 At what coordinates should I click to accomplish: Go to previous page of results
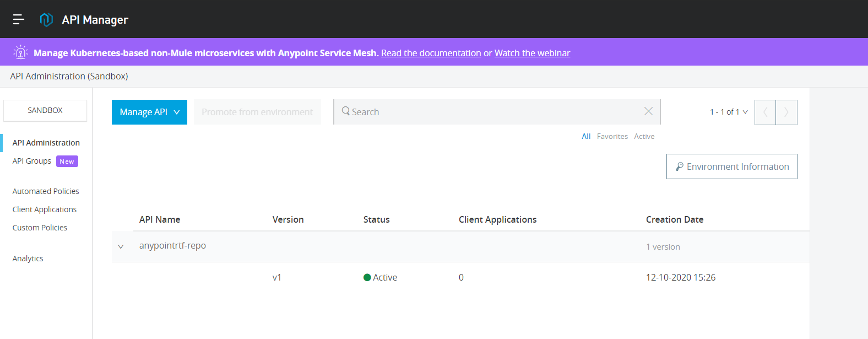tap(765, 112)
